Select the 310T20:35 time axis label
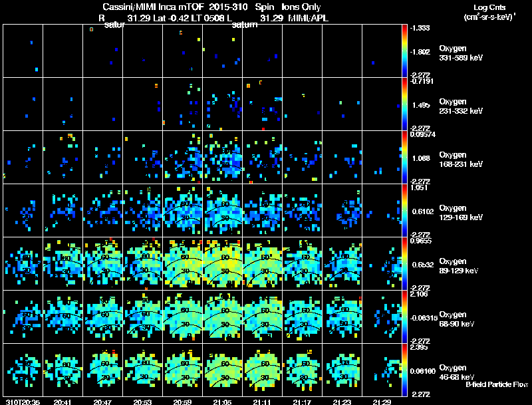Screen dimensions: 532x405 (x=23, y=402)
